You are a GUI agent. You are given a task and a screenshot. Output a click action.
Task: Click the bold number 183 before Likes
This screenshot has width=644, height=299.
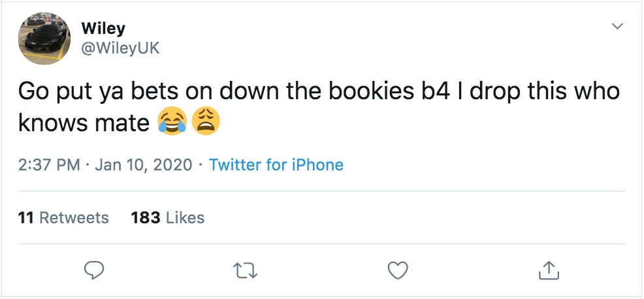(146, 217)
